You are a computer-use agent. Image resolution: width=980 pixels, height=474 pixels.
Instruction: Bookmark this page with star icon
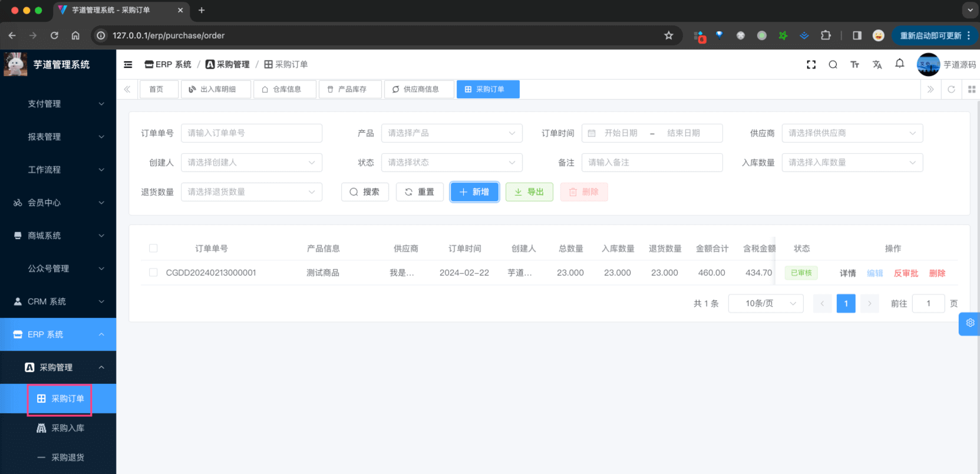(668, 35)
